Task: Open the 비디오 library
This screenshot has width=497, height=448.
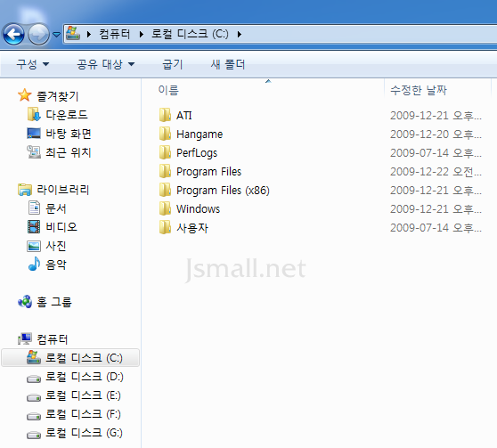Action: click(61, 227)
